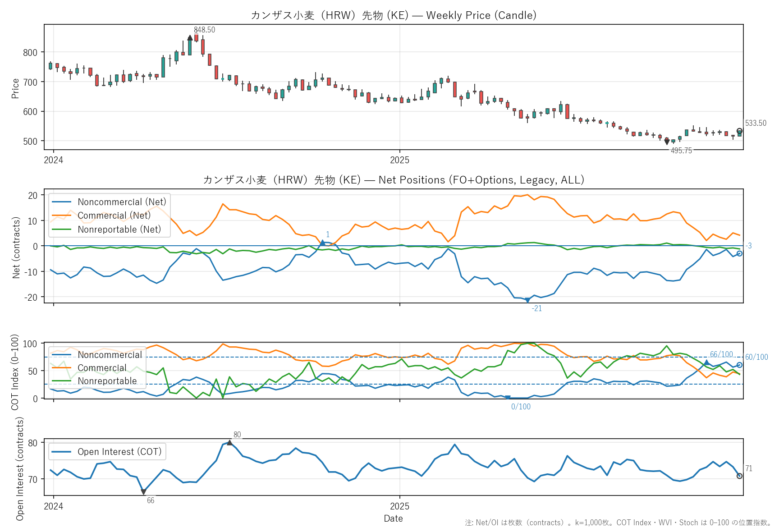Image resolution: width=779 pixels, height=532 pixels.
Task: Toggle Nonreportable (Net) legend entry
Action: tap(119, 229)
